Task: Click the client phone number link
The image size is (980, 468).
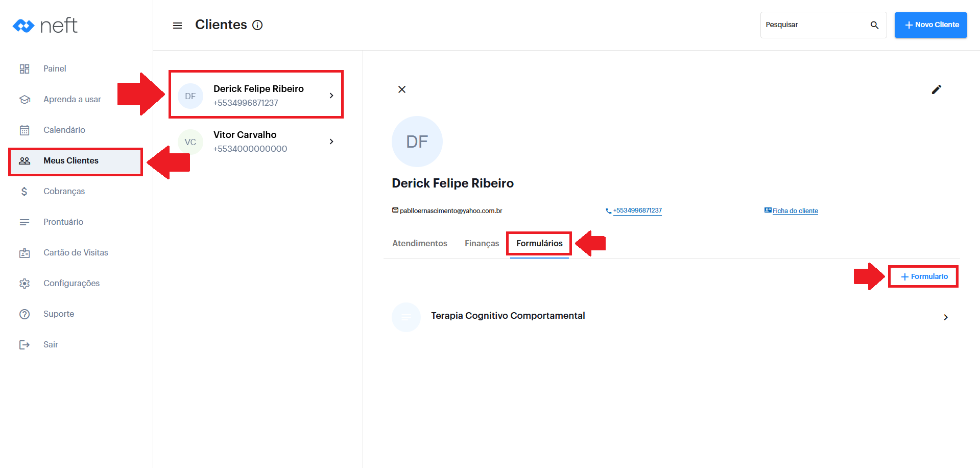Action: [x=637, y=210]
